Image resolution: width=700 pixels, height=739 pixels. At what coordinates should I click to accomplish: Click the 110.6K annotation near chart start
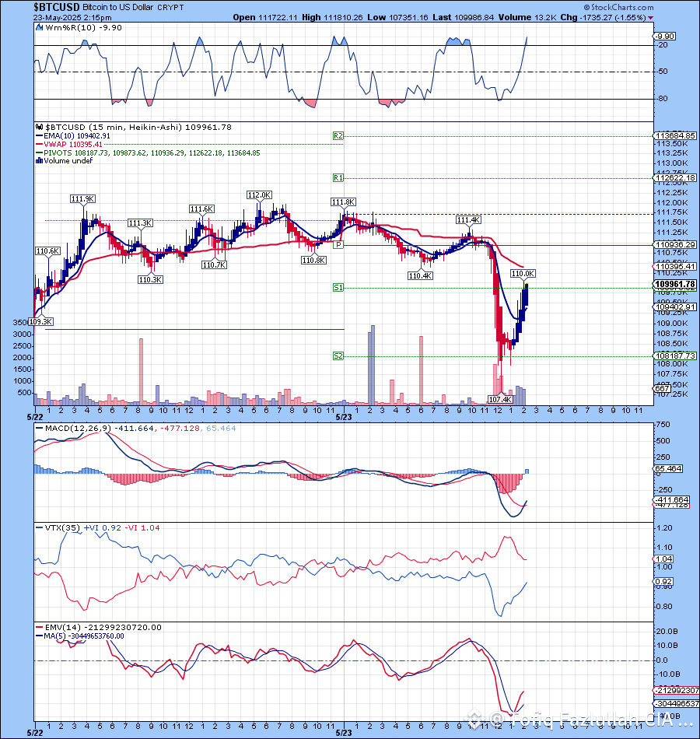(x=48, y=251)
